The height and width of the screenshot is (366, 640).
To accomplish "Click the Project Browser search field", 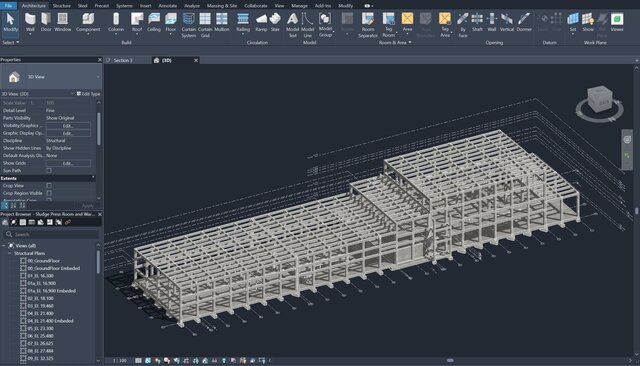I will (51, 234).
